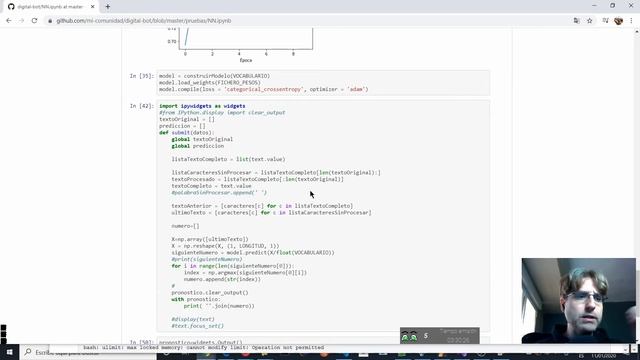Click the webcam video thumbnail
640x360 pixels.
tap(578, 300)
